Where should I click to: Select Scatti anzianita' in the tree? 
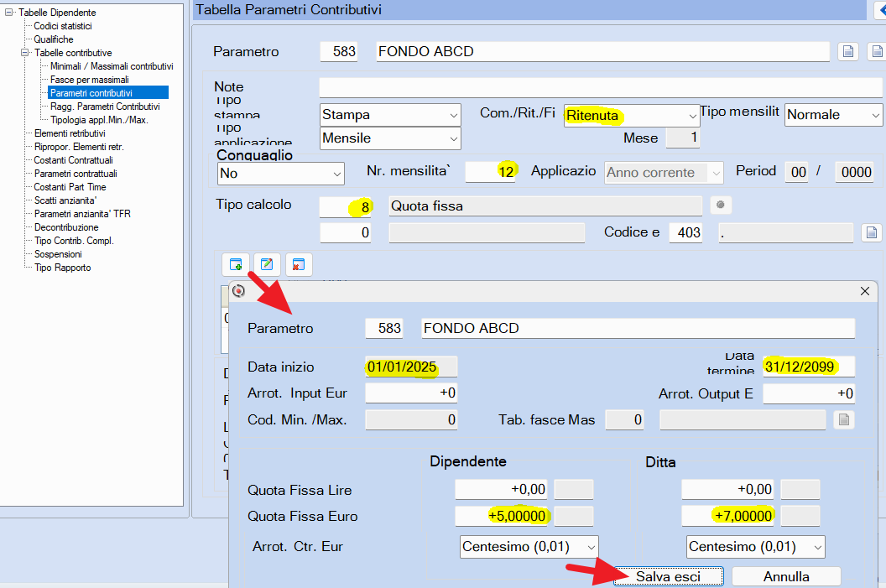point(65,200)
